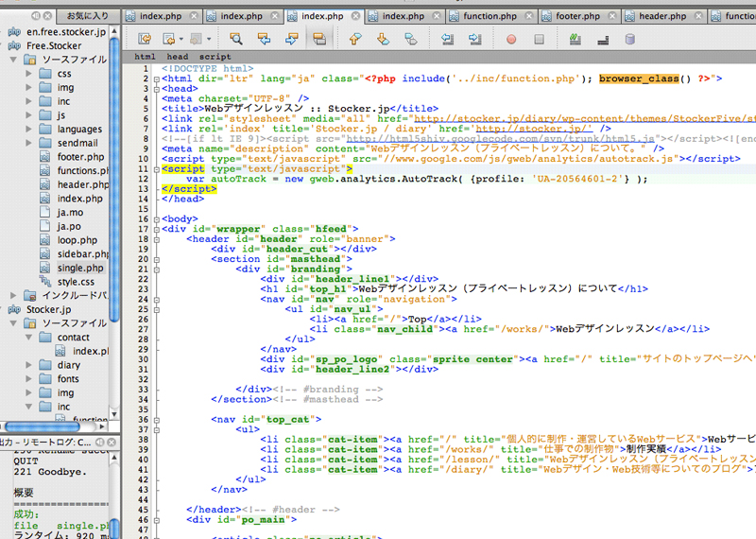Go to the previous bookmark

[355, 39]
